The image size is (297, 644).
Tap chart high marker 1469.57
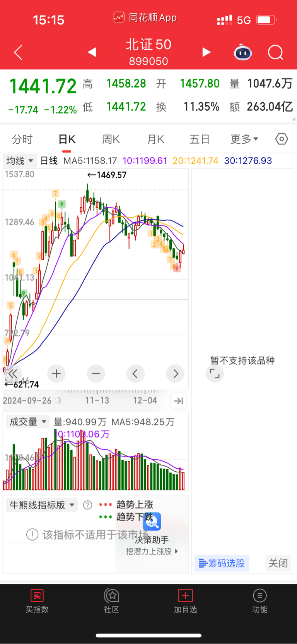coord(107,175)
